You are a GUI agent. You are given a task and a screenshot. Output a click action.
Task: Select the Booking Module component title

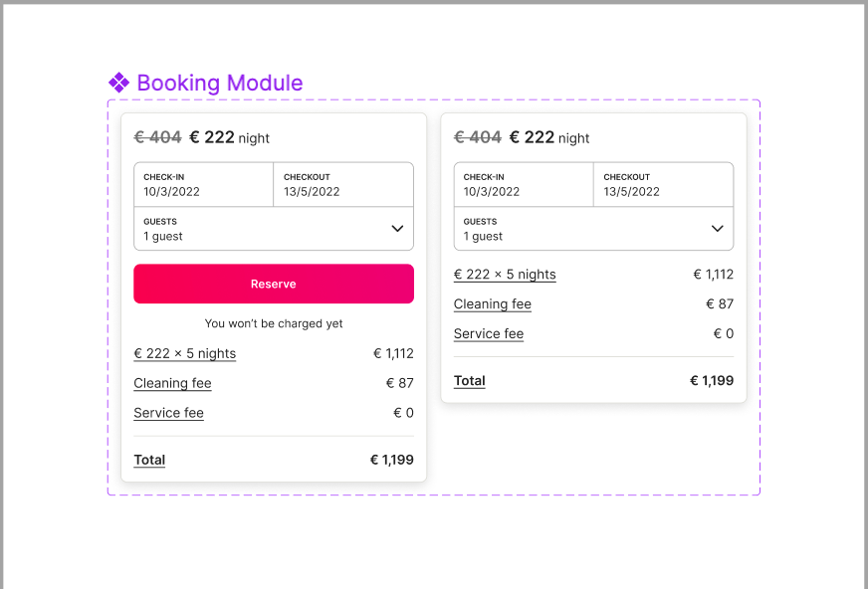coord(220,83)
